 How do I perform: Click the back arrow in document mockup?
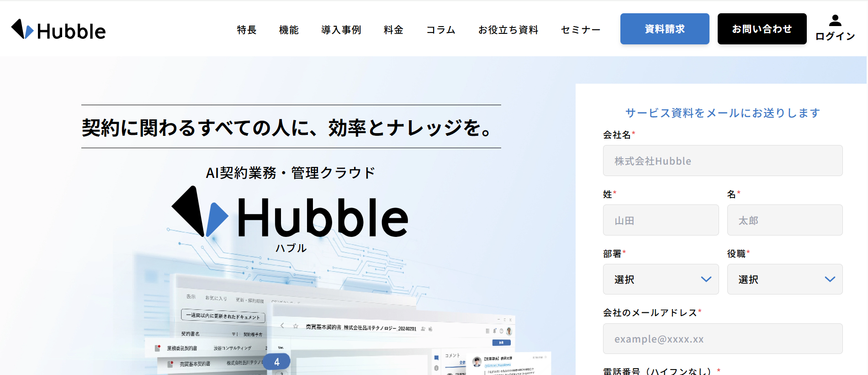pos(282,326)
